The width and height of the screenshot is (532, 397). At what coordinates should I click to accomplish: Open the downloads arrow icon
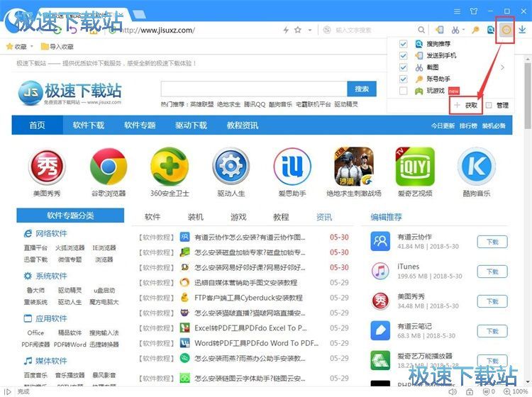[522, 30]
